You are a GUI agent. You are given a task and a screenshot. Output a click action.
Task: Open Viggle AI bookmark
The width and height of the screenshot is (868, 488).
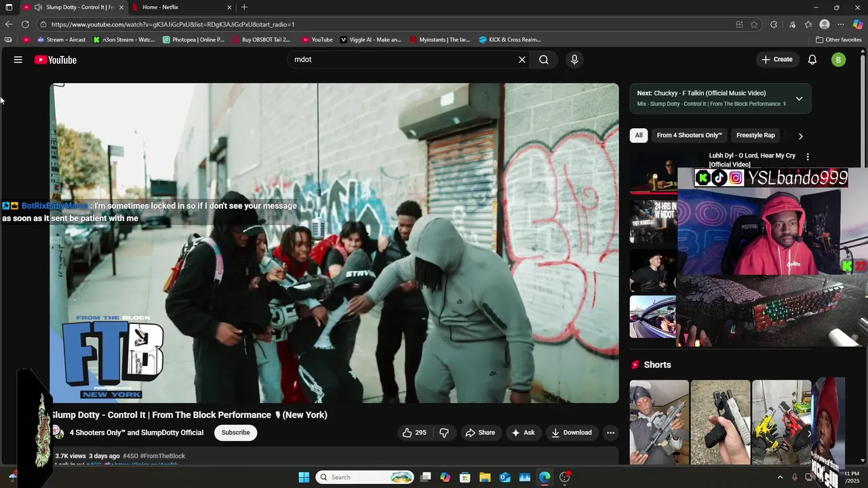pyautogui.click(x=371, y=39)
